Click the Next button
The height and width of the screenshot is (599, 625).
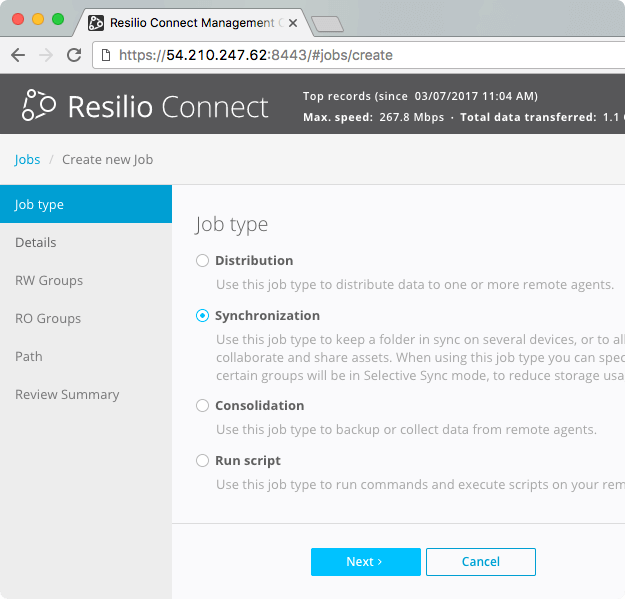(x=366, y=562)
